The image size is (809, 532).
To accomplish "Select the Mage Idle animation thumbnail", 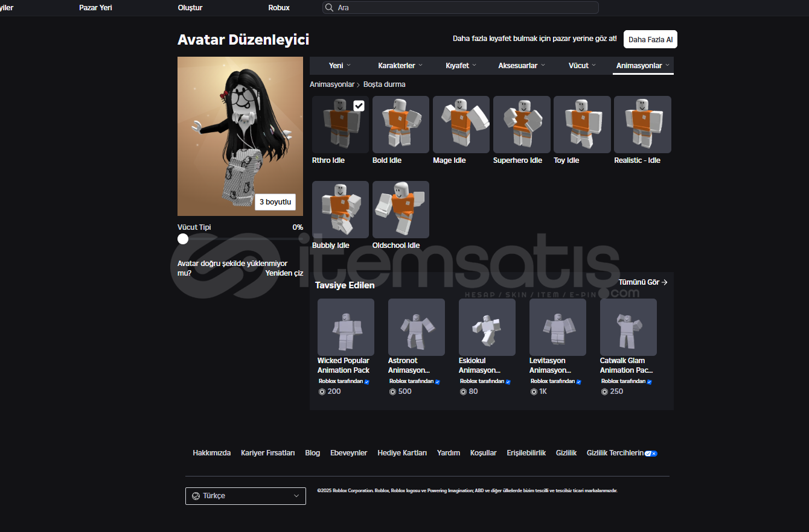I will coord(461,124).
